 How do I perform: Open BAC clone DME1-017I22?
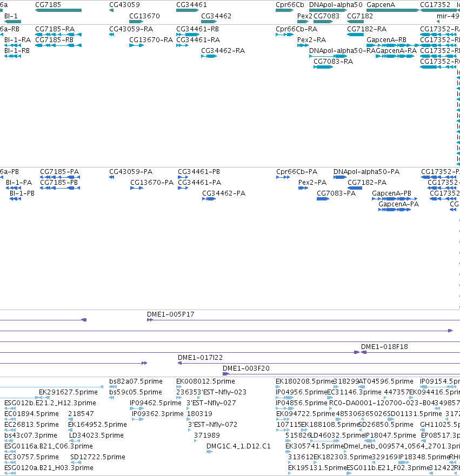point(200,358)
